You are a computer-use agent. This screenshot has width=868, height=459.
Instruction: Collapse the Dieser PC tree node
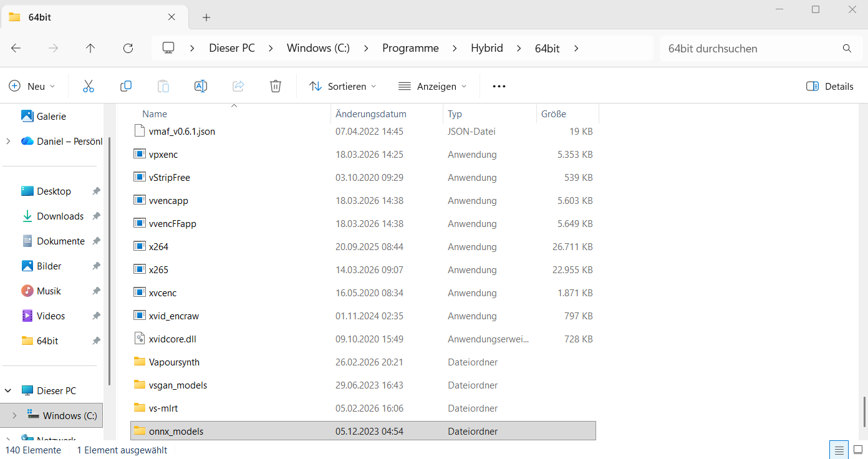[x=8, y=390]
